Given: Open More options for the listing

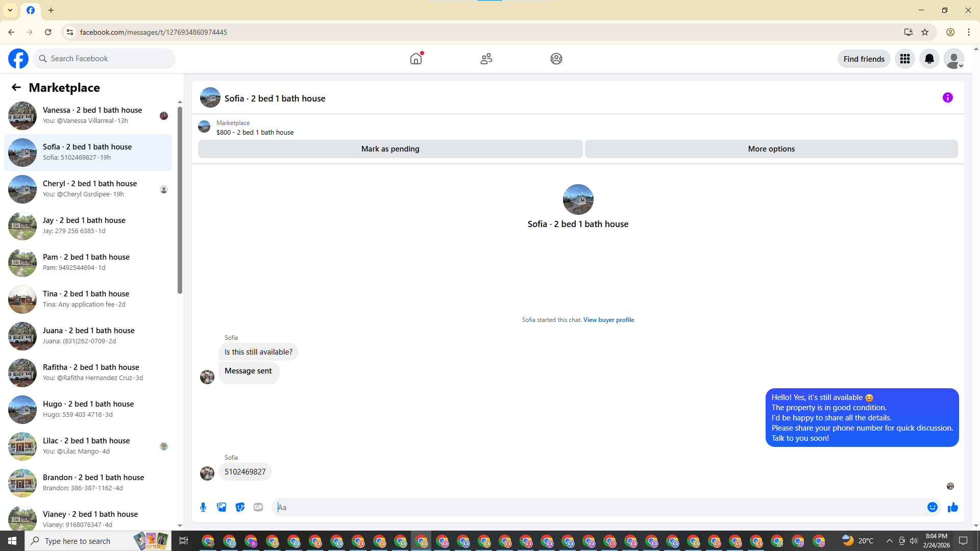Looking at the screenshot, I should click(x=771, y=149).
